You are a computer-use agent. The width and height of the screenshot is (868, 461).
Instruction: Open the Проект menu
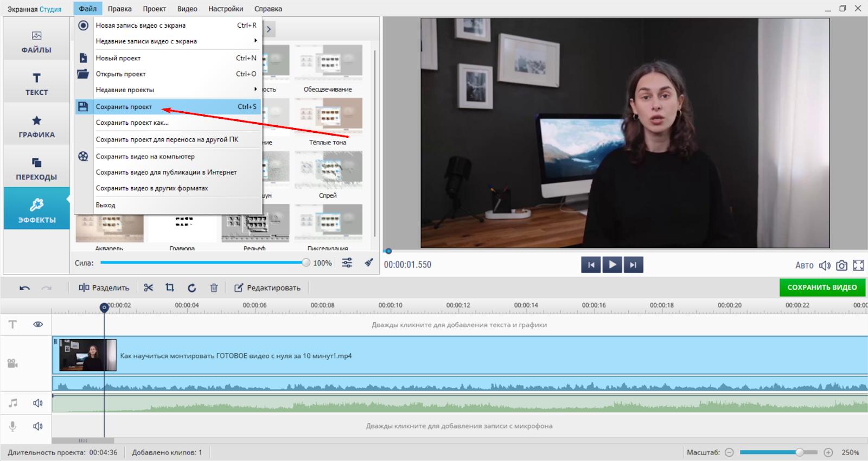155,9
